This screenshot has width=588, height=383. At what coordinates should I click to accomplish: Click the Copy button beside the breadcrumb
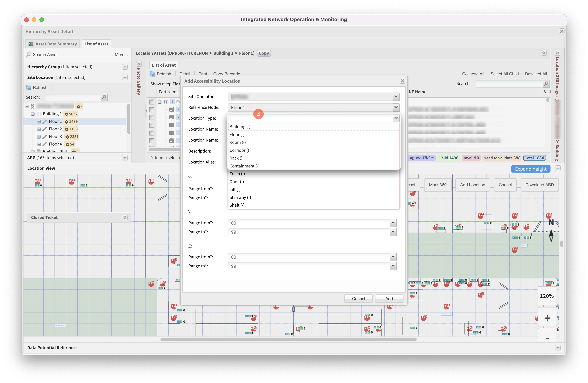264,53
